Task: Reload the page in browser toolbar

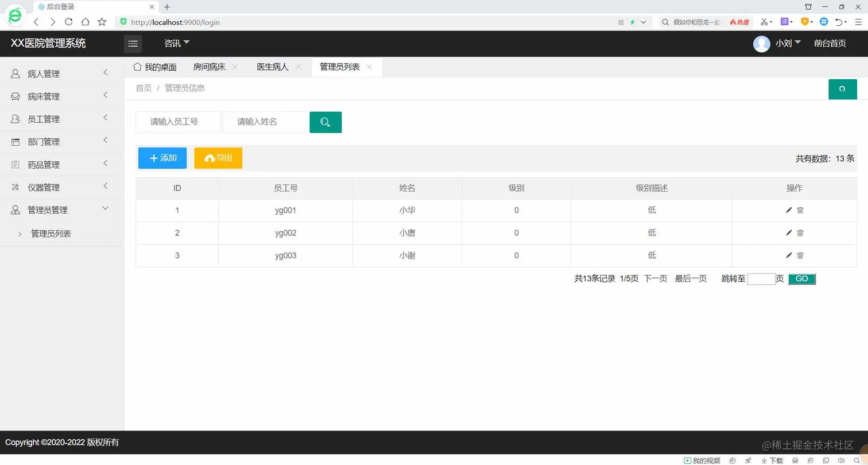Action: [69, 22]
